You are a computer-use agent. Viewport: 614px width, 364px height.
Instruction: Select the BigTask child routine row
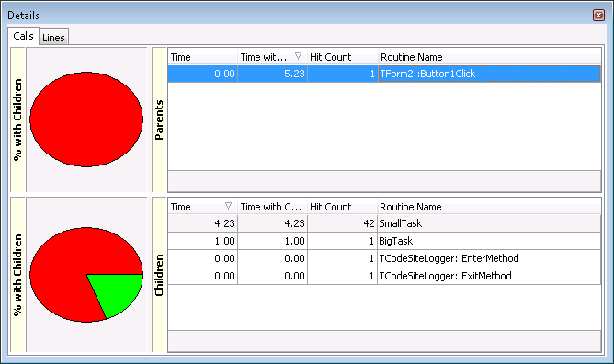point(384,241)
